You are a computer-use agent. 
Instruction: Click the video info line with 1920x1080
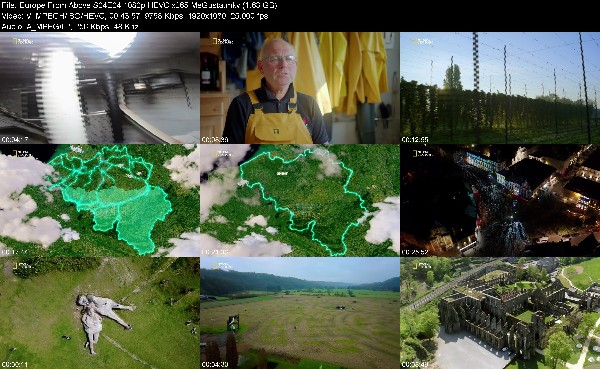(135, 16)
